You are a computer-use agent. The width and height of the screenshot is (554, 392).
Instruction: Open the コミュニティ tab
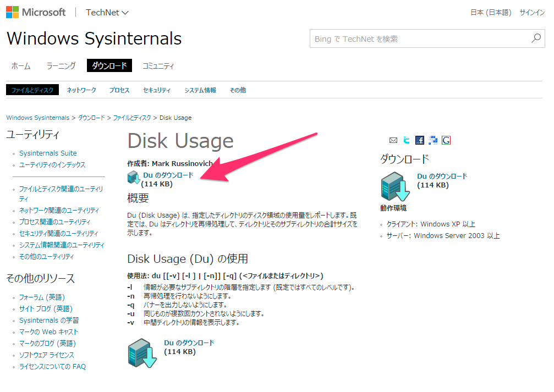point(158,65)
